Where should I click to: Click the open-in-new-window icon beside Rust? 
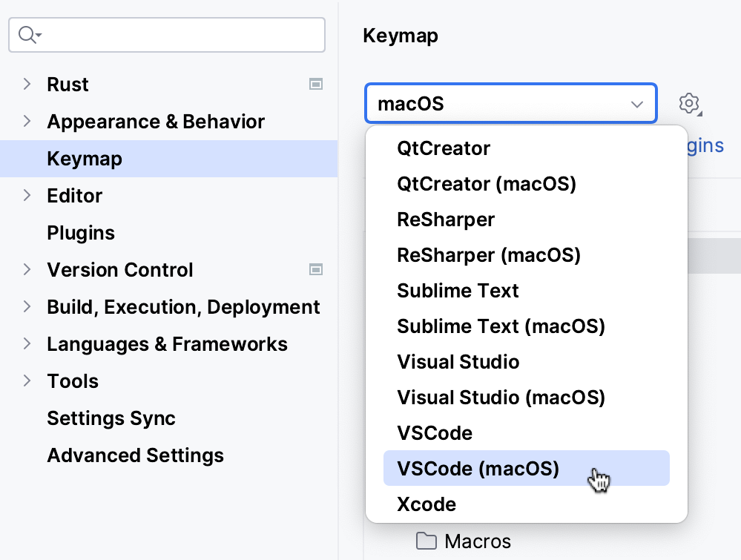coord(315,84)
